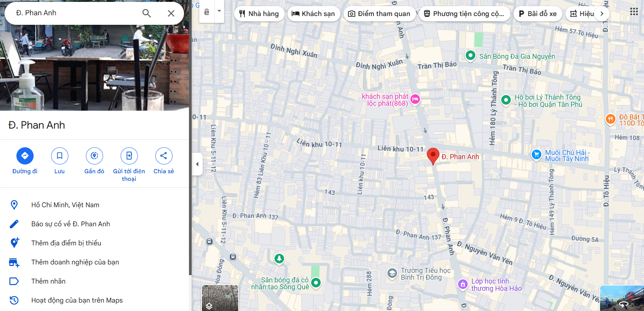Click the Đường 5A street label
This screenshot has width=644, height=311.
point(585,239)
